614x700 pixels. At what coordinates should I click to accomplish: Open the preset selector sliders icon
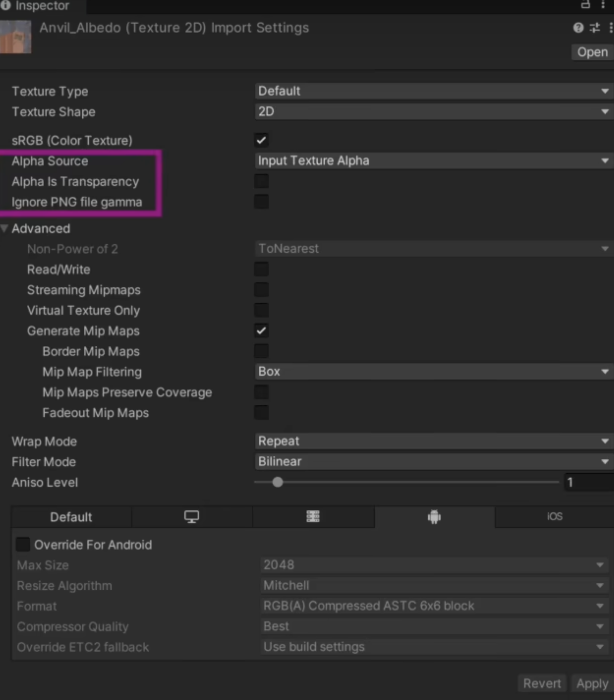(x=595, y=28)
